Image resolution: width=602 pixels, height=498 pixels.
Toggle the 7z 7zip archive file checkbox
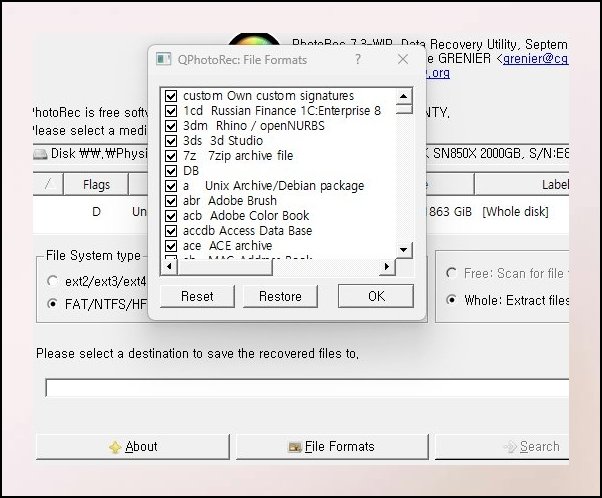[x=171, y=156]
